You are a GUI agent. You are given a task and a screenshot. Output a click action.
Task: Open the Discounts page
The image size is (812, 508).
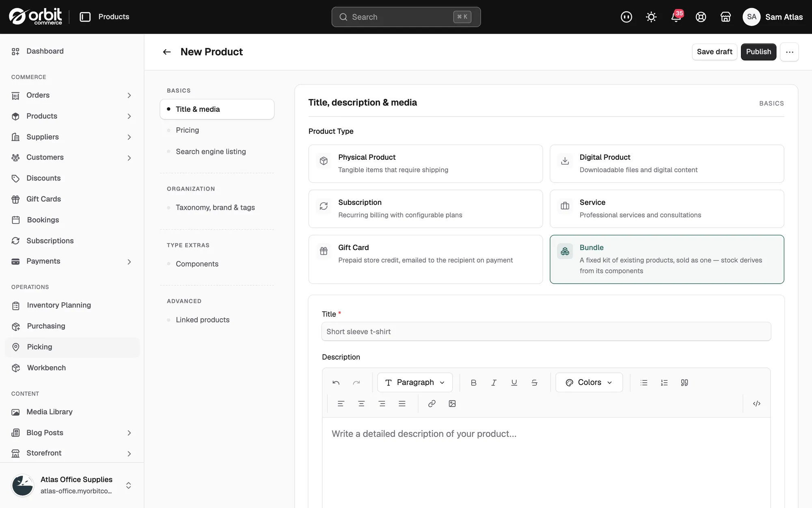pyautogui.click(x=72, y=178)
